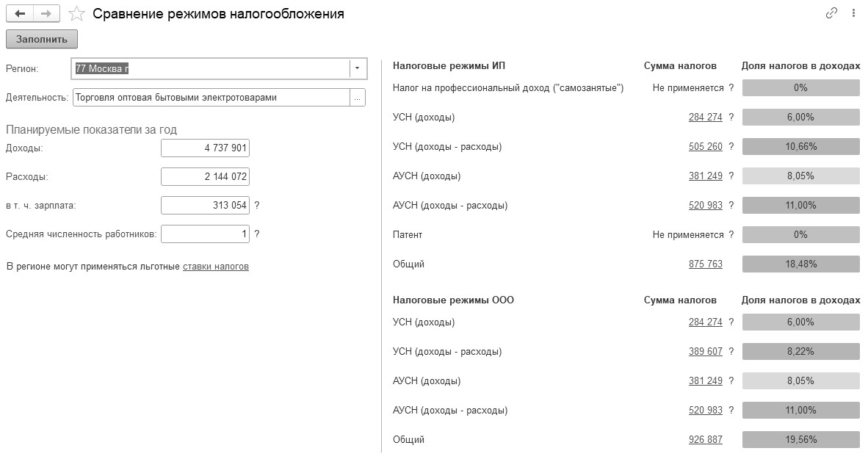Click help mark beside average employee count

coord(256,234)
